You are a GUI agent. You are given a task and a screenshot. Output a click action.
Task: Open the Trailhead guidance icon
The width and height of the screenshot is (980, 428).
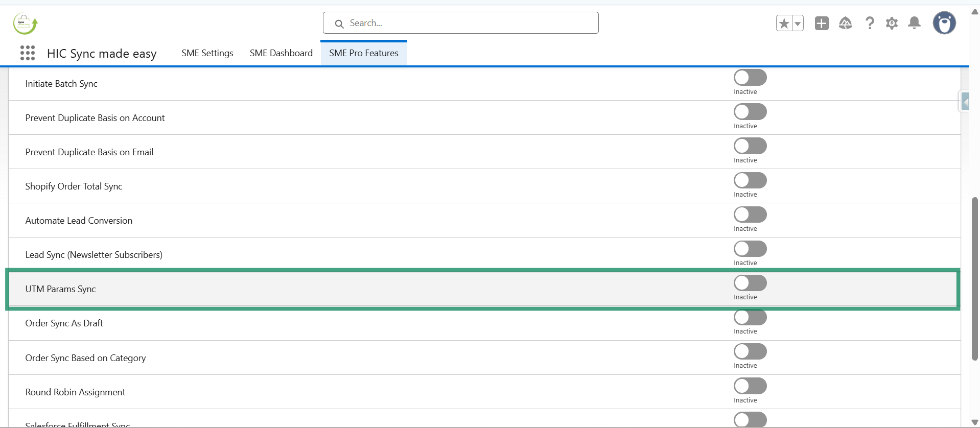click(x=845, y=23)
